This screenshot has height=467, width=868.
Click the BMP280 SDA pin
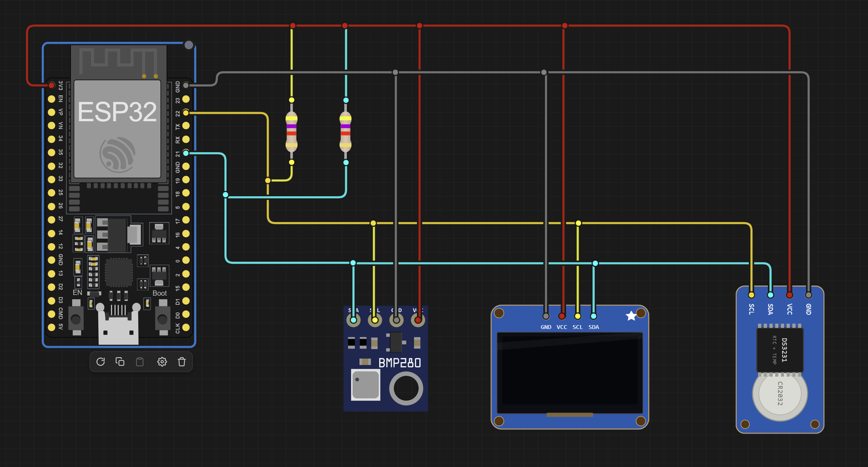click(353, 320)
